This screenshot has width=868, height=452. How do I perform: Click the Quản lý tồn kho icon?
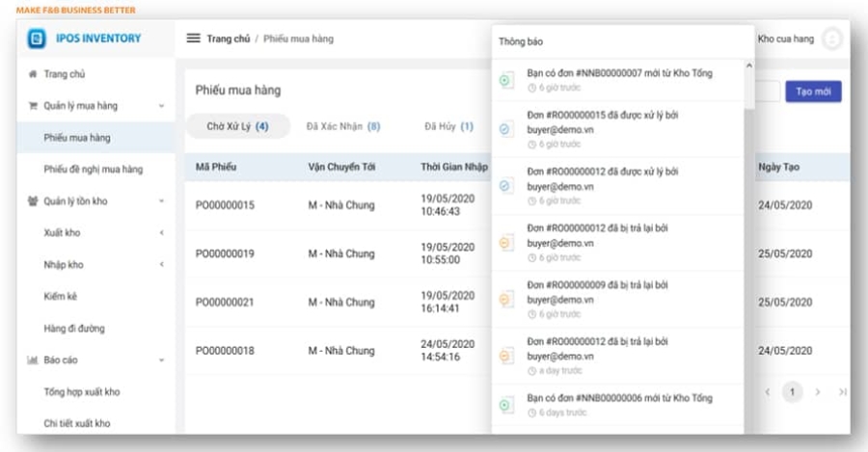[33, 200]
